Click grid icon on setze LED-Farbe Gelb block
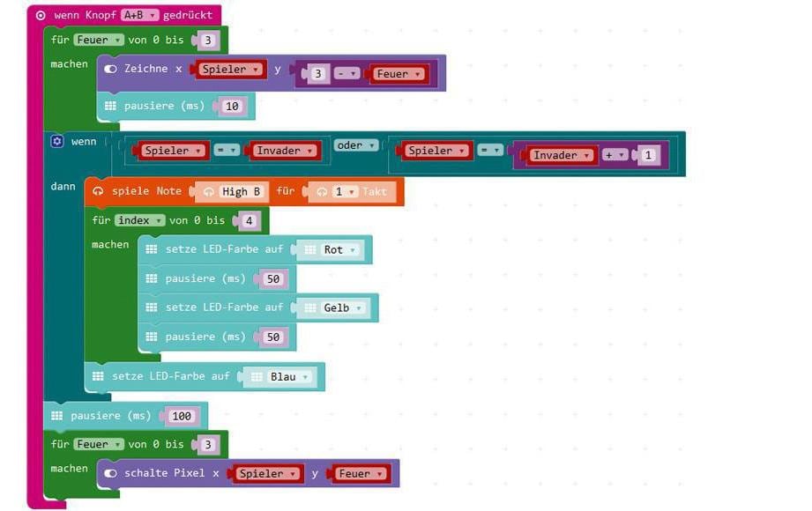 [x=152, y=307]
